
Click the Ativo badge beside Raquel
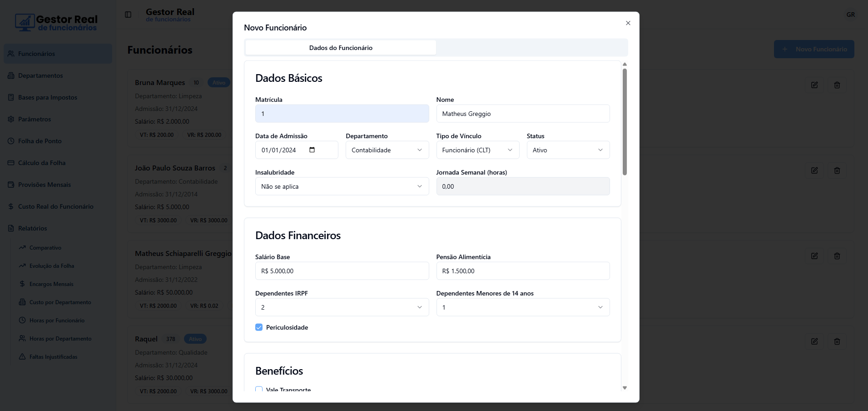pos(195,339)
